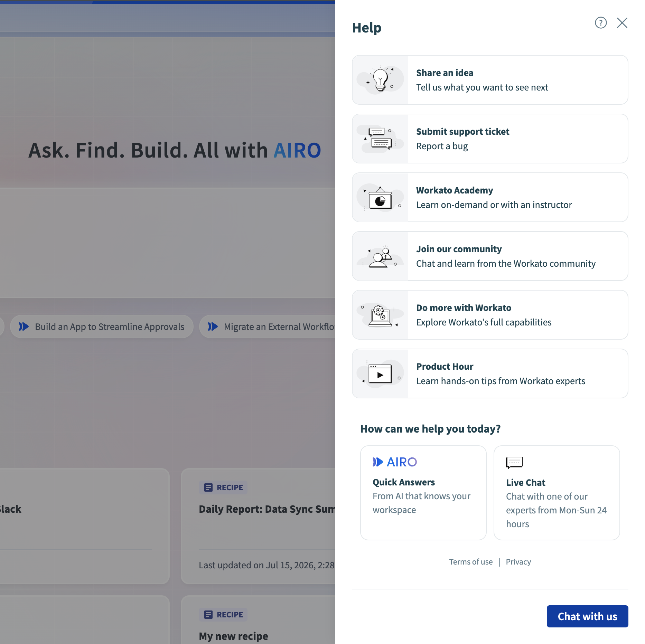Select the Live Chat card heading

pos(525,483)
